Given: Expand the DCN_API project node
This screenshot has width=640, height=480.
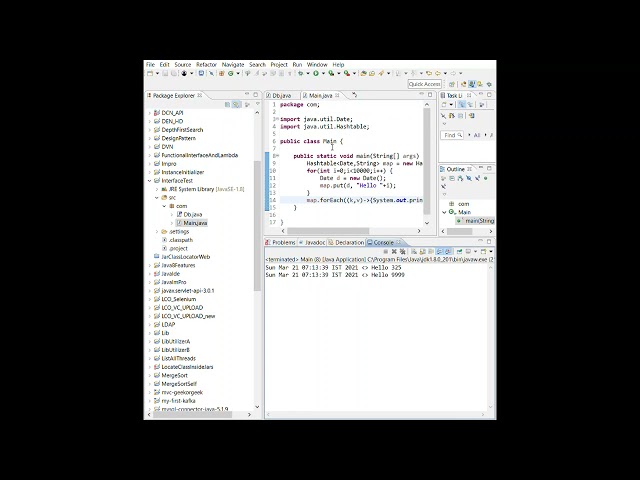Looking at the screenshot, I should tap(149, 113).
